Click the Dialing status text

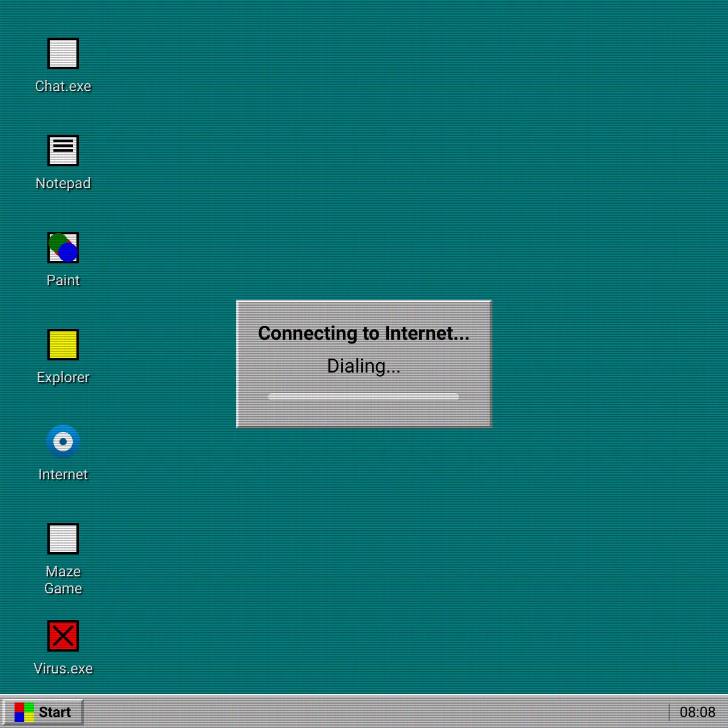363,365
